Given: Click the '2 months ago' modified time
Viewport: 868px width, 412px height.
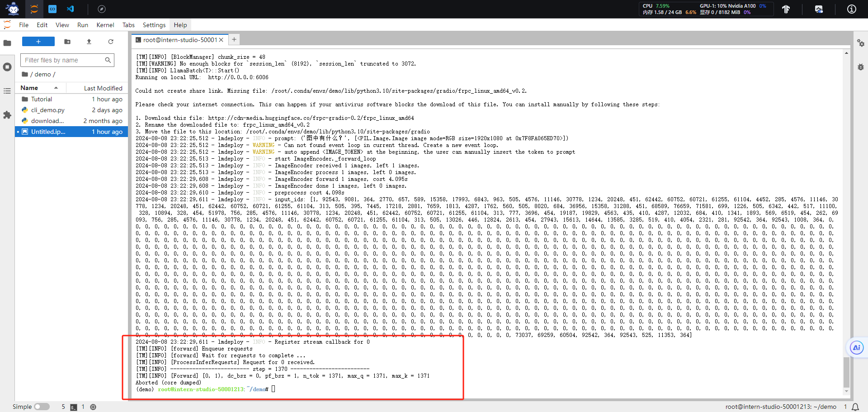Looking at the screenshot, I should pyautogui.click(x=103, y=121).
